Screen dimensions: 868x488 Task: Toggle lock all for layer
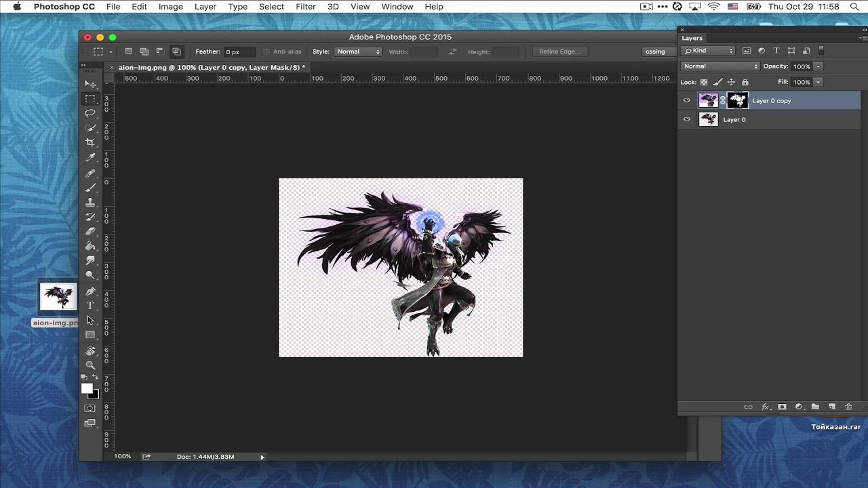745,82
